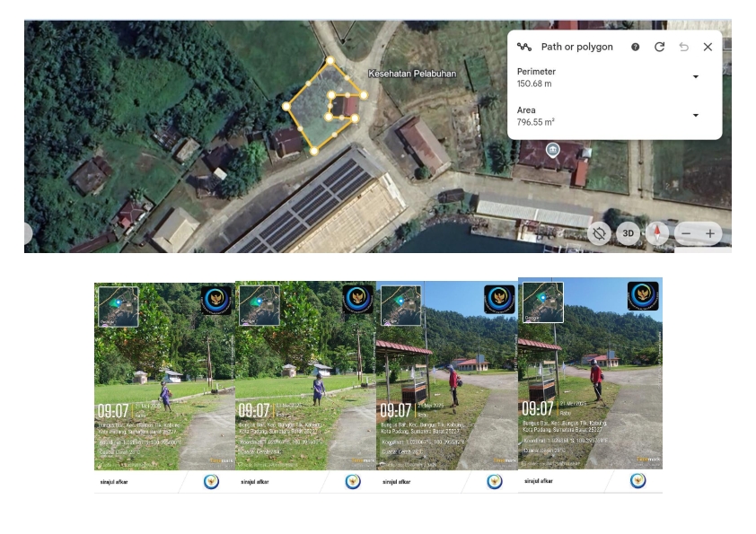Reset map orientation with the compass
The width and height of the screenshot is (756, 534).
point(657,233)
